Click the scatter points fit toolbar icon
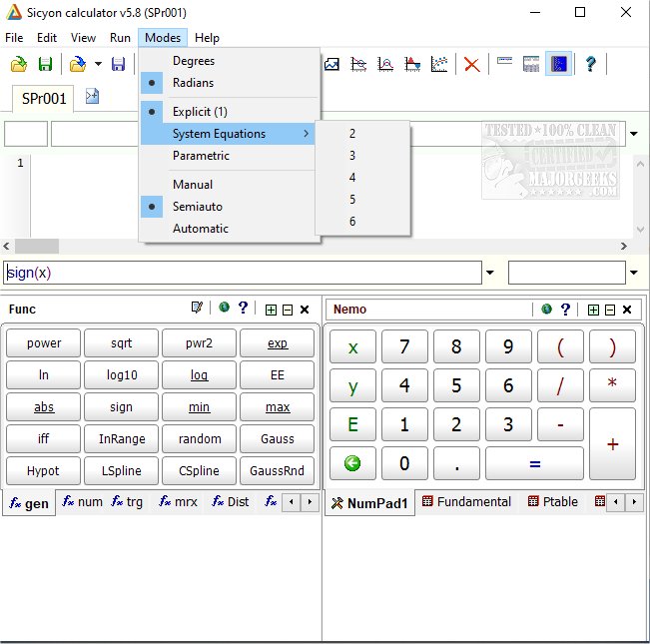Image resolution: width=650 pixels, height=644 pixels. [x=439, y=64]
